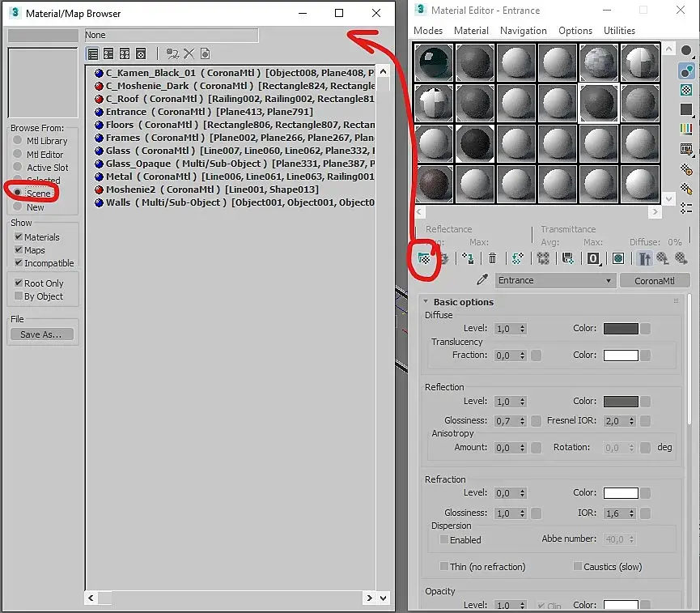The height and width of the screenshot is (613, 700).
Task: Open the Sample Type sphere flyout
Action: coord(686,50)
